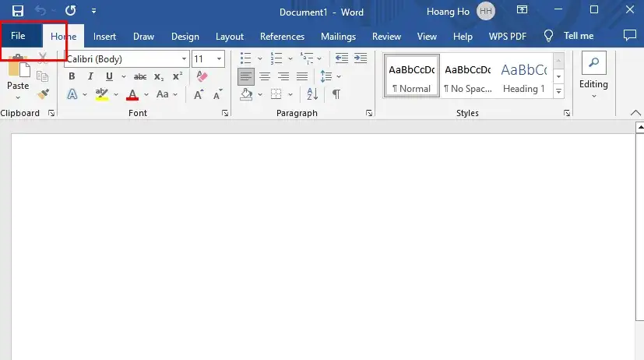Viewport: 644px width, 360px height.
Task: Click the Multilevel List icon
Action: tap(307, 58)
